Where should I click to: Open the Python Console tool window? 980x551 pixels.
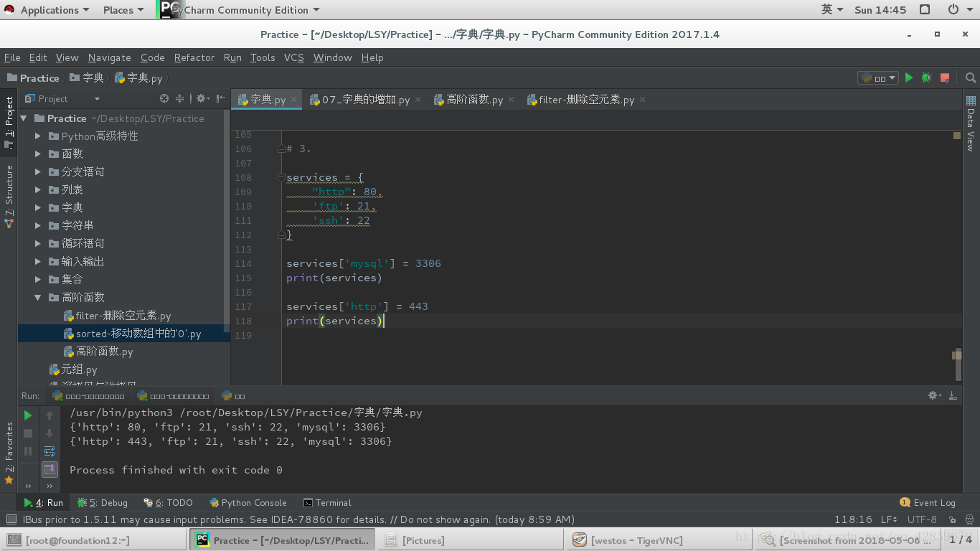pyautogui.click(x=248, y=503)
